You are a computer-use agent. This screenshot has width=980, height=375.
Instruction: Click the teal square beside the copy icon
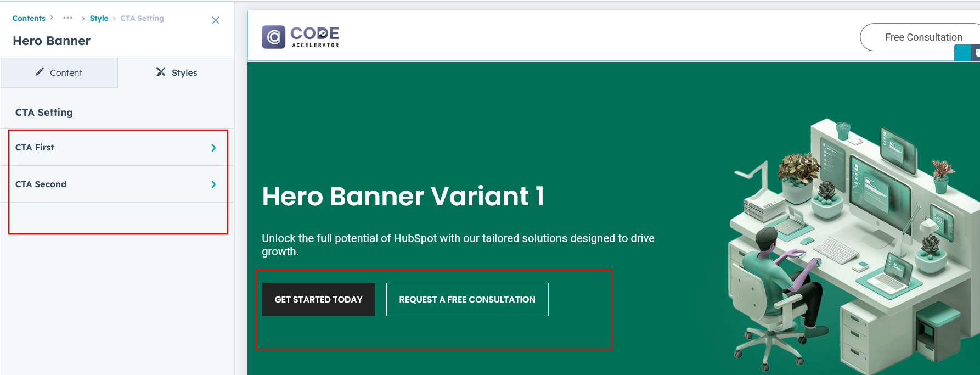962,54
